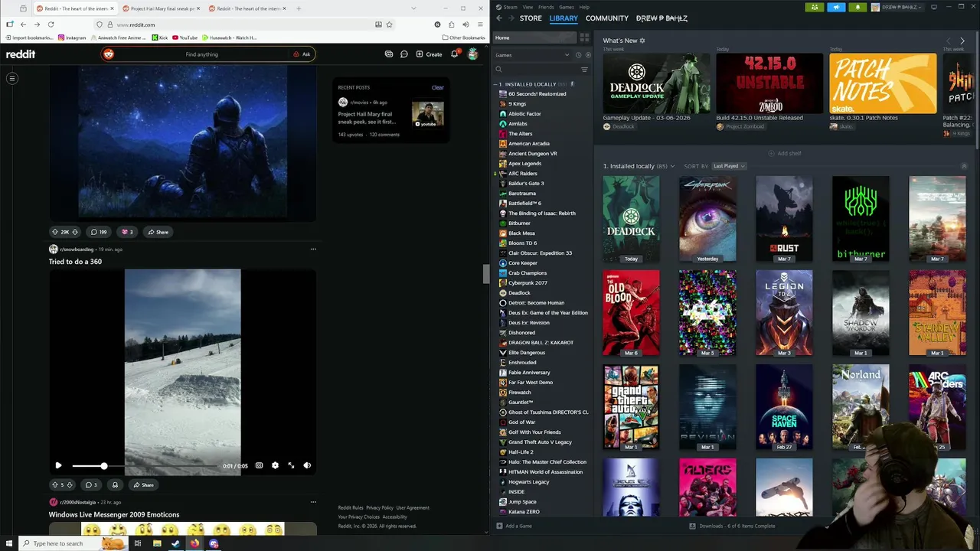Share the 'Tried to do a 360' post
This screenshot has width=980, height=551.
(x=143, y=484)
